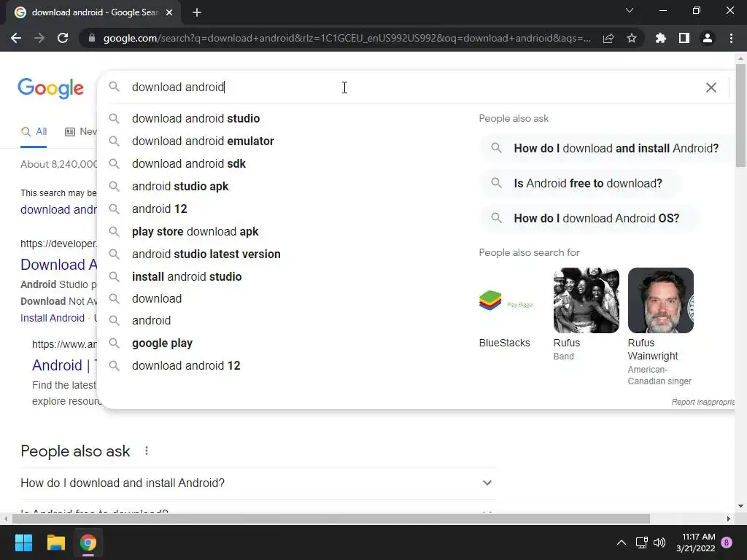This screenshot has width=747, height=560.
Task: Open the Chrome three-dot menu
Action: tap(731, 38)
